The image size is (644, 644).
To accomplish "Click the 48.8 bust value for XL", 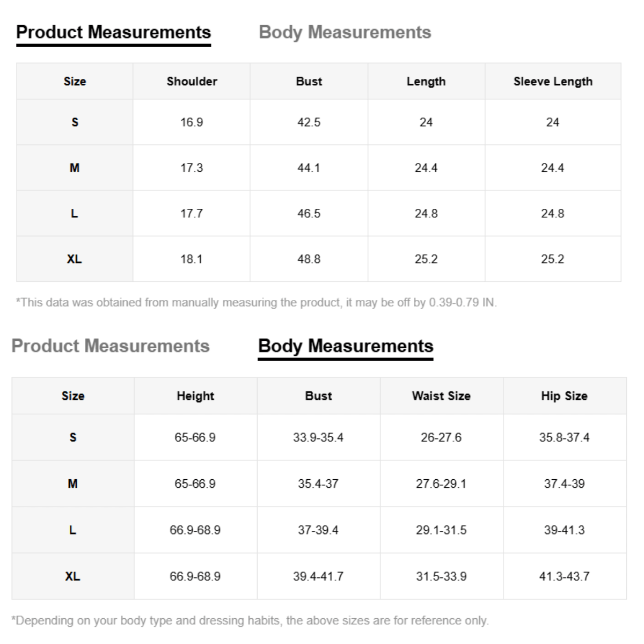I will click(309, 259).
